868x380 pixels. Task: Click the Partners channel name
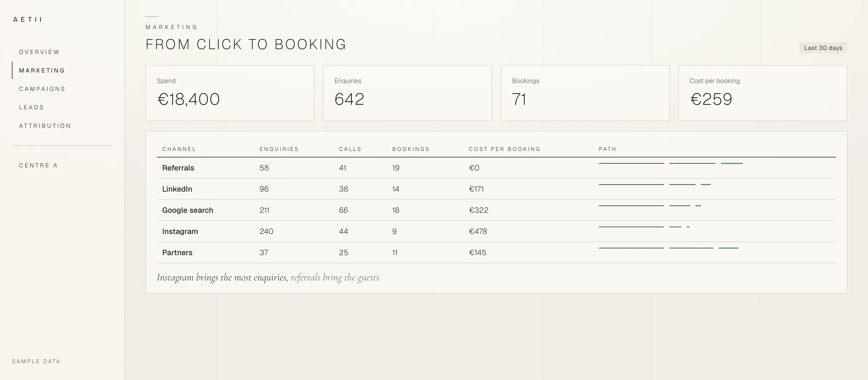[x=178, y=253]
